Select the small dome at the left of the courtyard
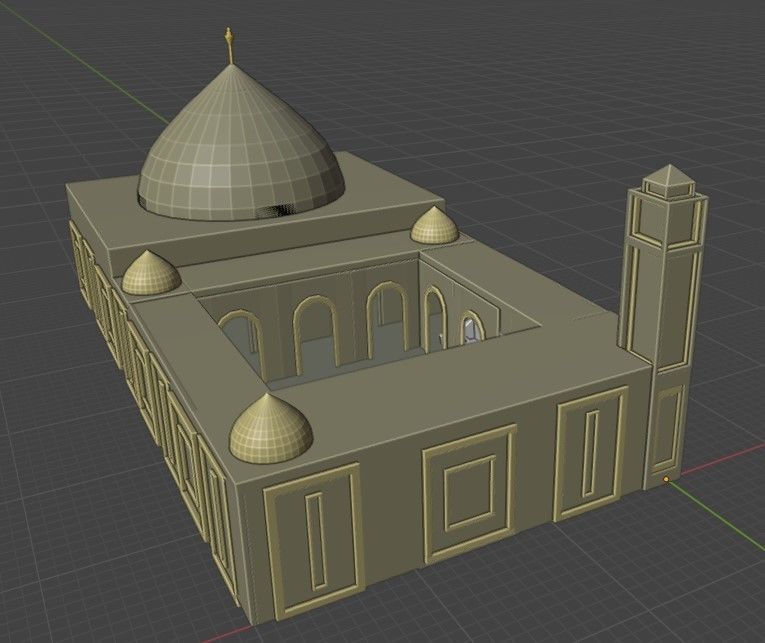765x643 pixels. tap(151, 273)
